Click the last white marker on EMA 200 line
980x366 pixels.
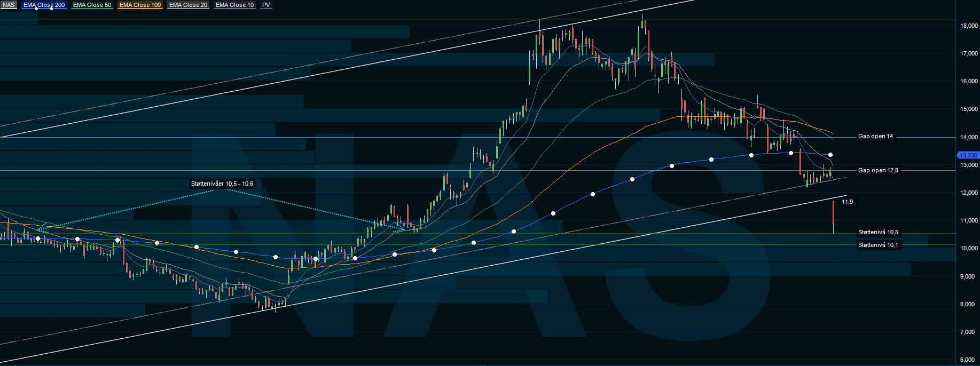pyautogui.click(x=830, y=155)
